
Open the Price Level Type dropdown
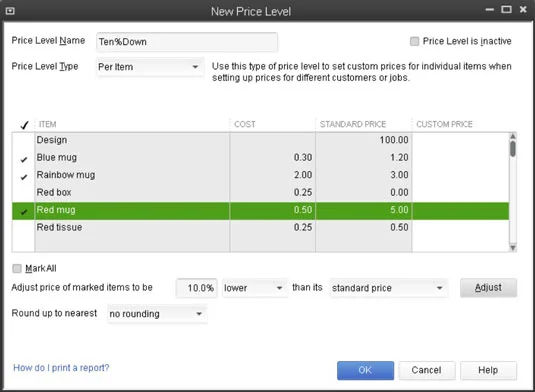pyautogui.click(x=150, y=67)
